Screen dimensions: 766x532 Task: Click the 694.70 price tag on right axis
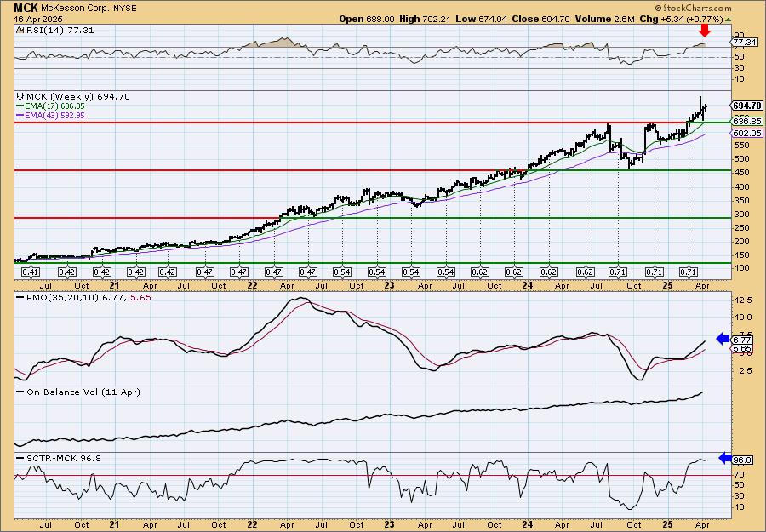[x=747, y=106]
